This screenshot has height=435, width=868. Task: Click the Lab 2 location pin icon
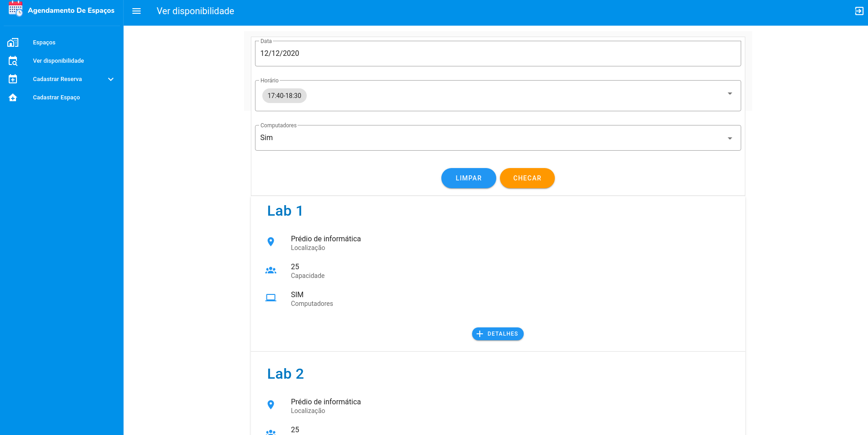(271, 405)
